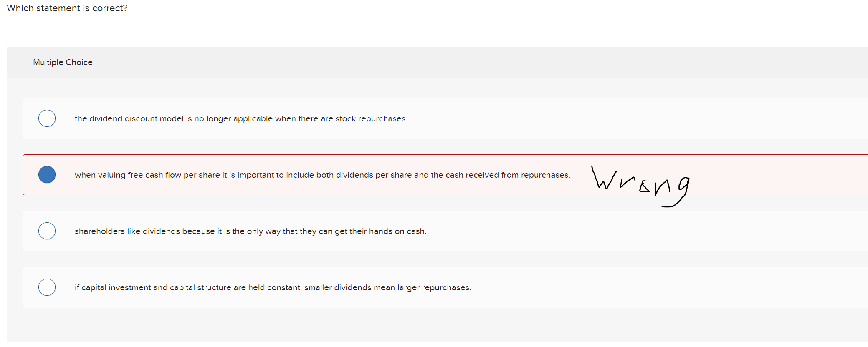Click the filled radio button on the highlighted answer
Screen dimensions: 868x347
(x=47, y=174)
